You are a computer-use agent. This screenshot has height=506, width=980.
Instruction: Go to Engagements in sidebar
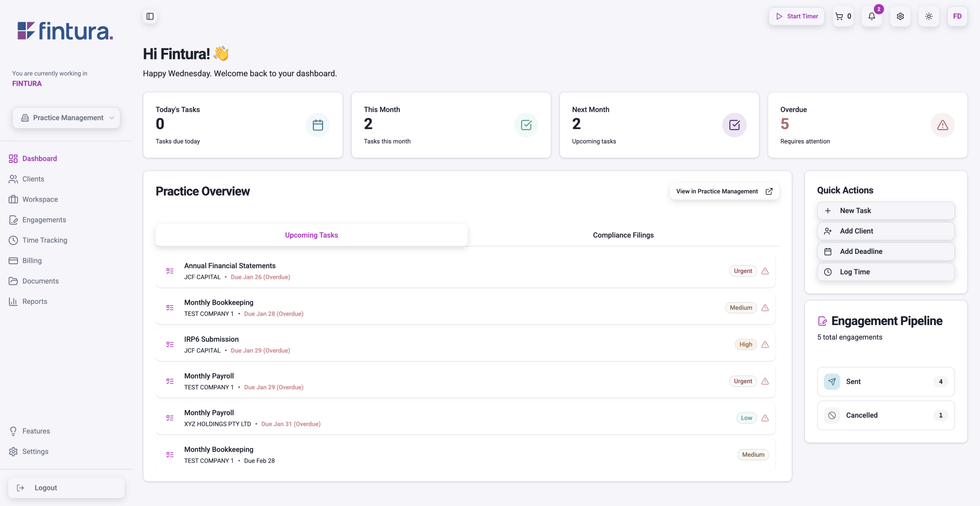pyautogui.click(x=44, y=220)
